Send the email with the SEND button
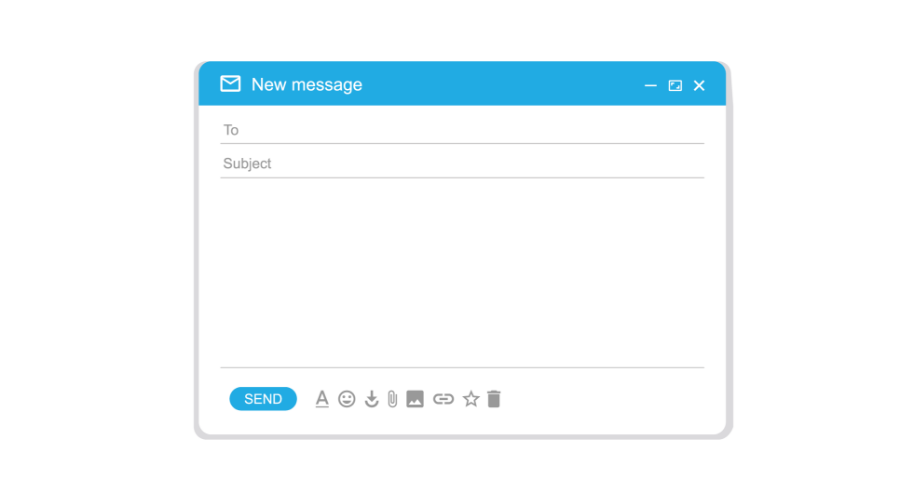 click(x=263, y=399)
